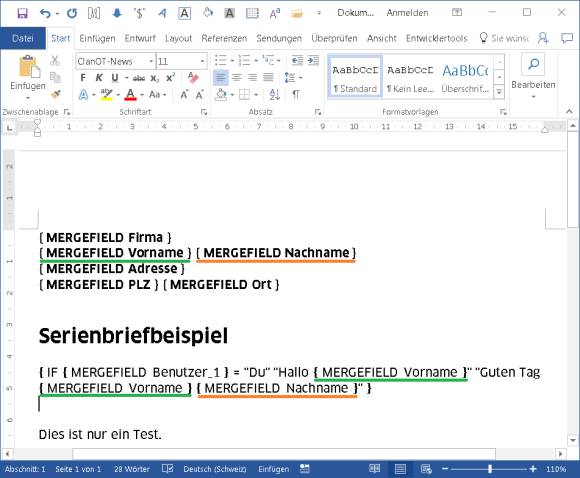
Task: Click the zoom slider in status bar
Action: tap(489, 469)
